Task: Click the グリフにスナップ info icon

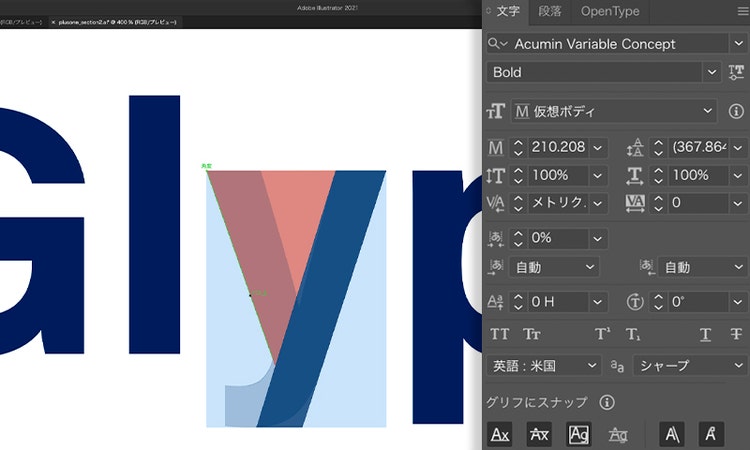Action: [607, 403]
